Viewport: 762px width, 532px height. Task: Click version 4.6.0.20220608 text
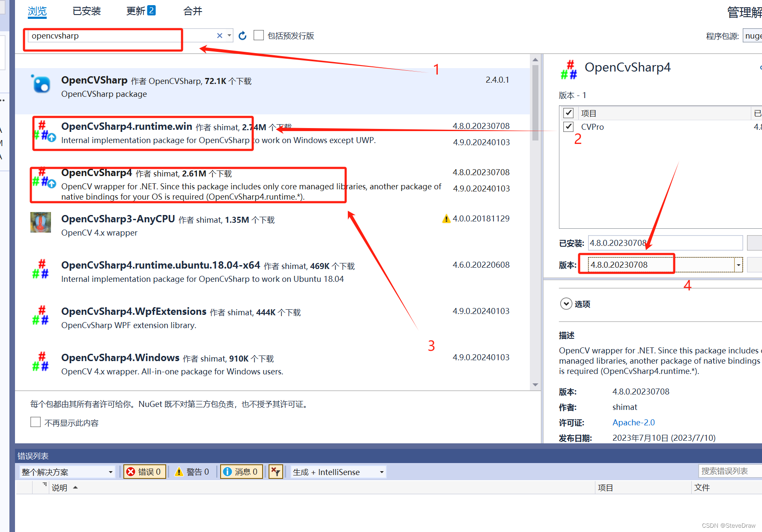point(481,265)
